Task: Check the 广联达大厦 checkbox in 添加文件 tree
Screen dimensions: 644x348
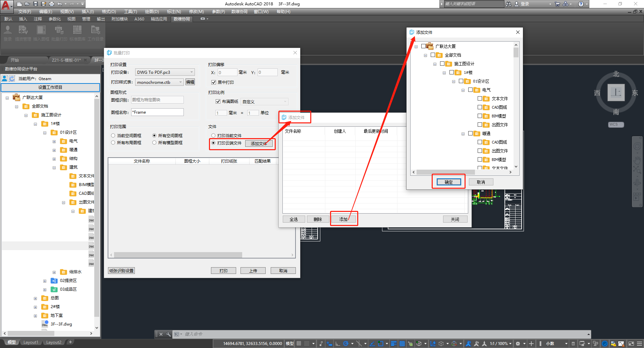Action: coord(423,46)
